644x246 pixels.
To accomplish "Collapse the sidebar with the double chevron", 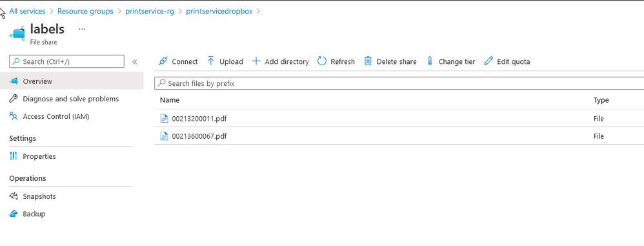I will click(x=134, y=62).
